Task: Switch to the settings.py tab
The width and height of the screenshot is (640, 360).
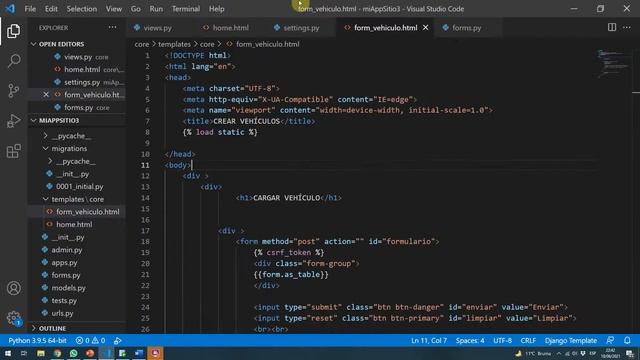Action: click(301, 28)
